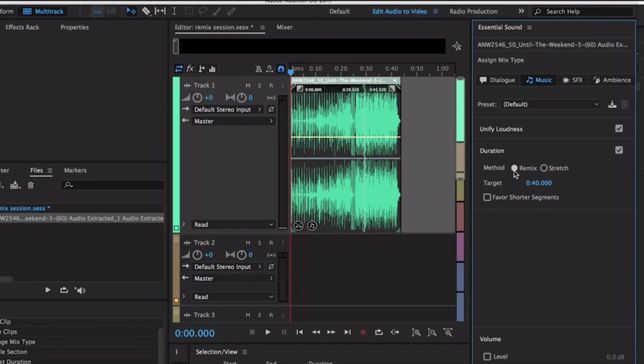This screenshot has height=364, width=644.
Task: Open the Properties tab
Action: 74,27
